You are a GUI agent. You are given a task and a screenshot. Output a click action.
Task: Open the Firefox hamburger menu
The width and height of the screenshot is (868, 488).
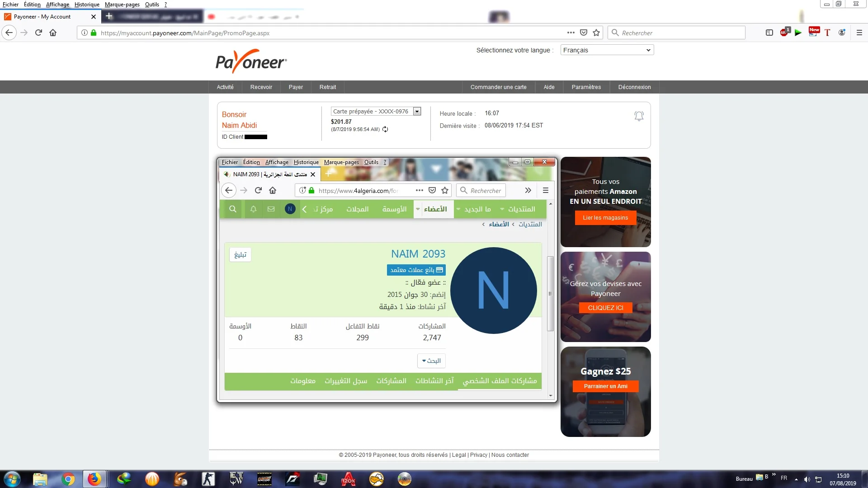point(859,33)
